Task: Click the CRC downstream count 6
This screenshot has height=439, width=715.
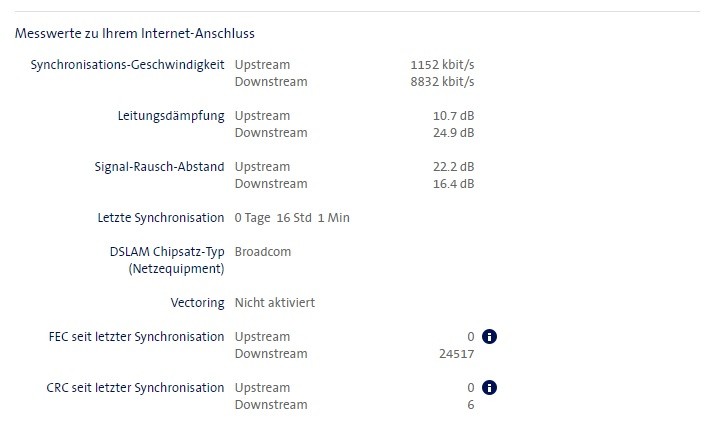Action: coord(470,405)
